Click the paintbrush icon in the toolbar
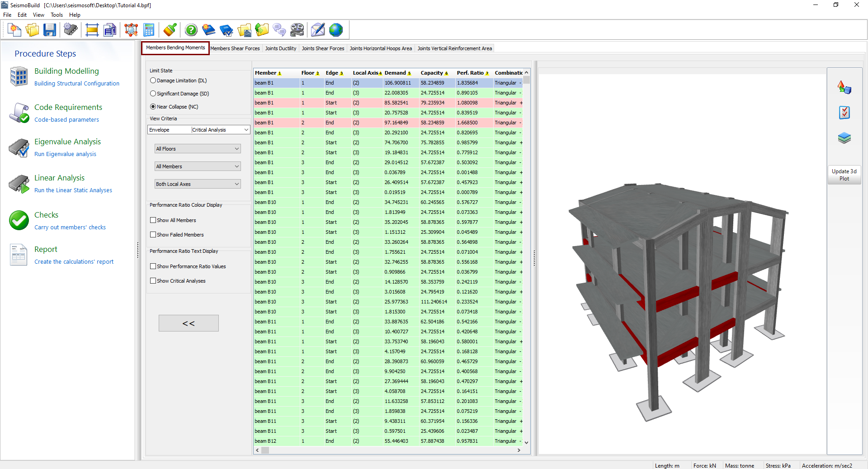Image resolution: width=868 pixels, height=469 pixels. tap(170, 30)
